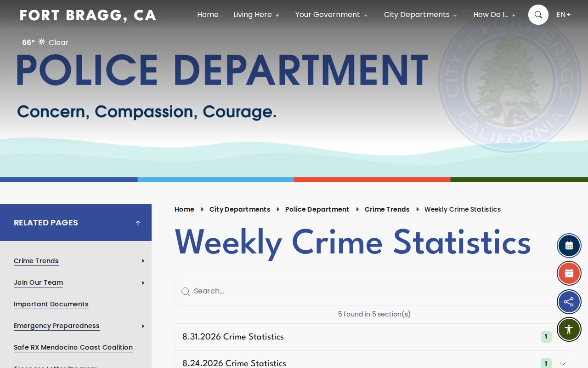The width and height of the screenshot is (588, 368).
Task: Open the EN+ language selector
Action: (x=564, y=15)
